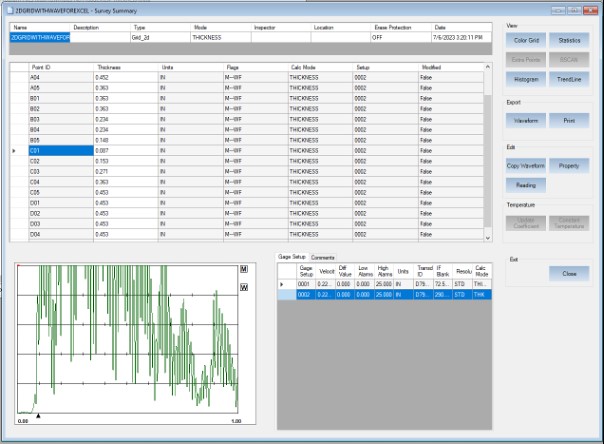Click the W marker icon on waveform

(244, 287)
